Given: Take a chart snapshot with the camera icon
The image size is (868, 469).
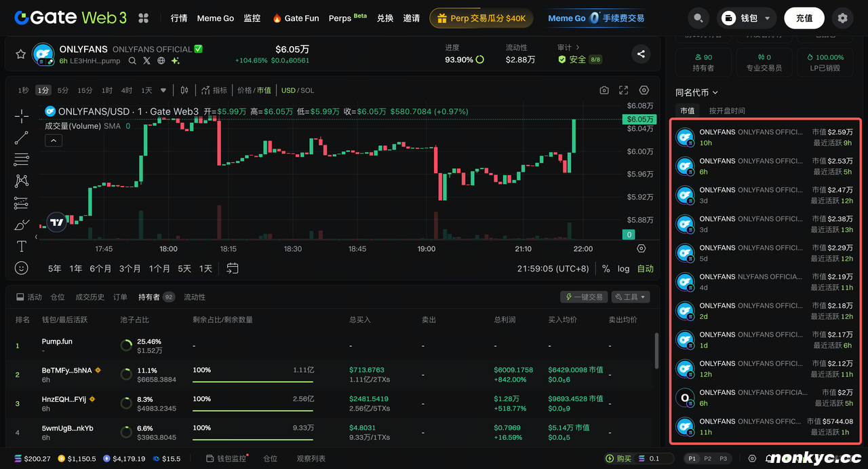Looking at the screenshot, I should pos(604,90).
